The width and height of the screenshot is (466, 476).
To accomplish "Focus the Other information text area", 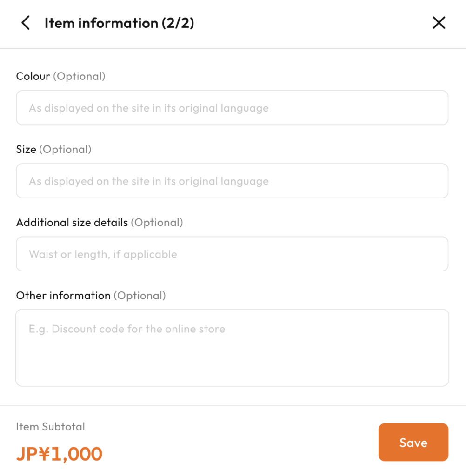I will 232,348.
